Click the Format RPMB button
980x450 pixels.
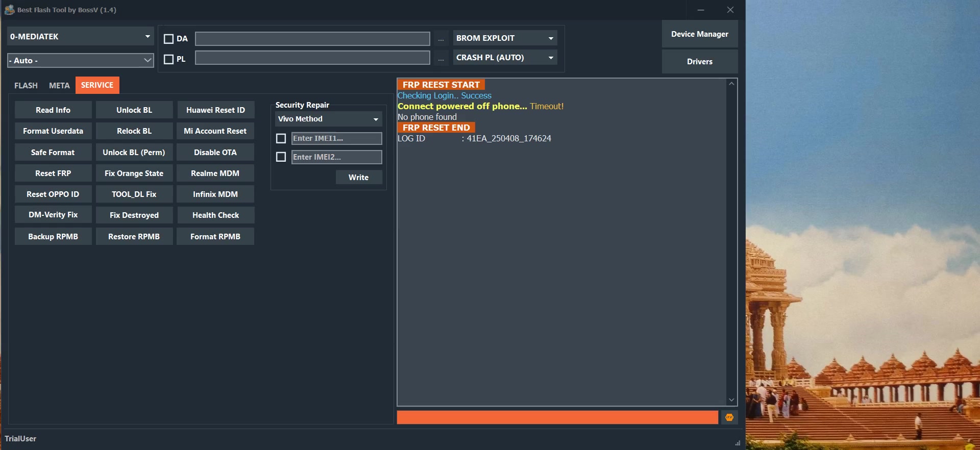pos(215,237)
